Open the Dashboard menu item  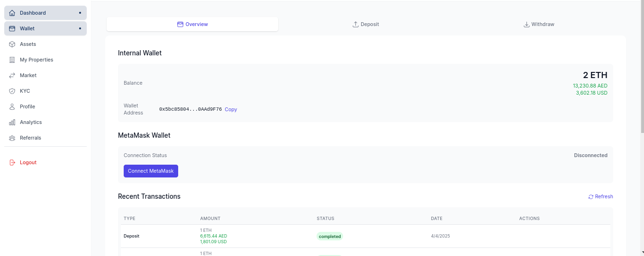pyautogui.click(x=45, y=13)
